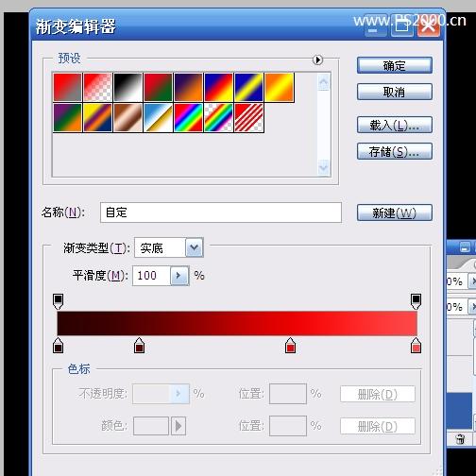Click the opacity stop 位置 input field
This screenshot has width=476, height=476.
point(288,394)
